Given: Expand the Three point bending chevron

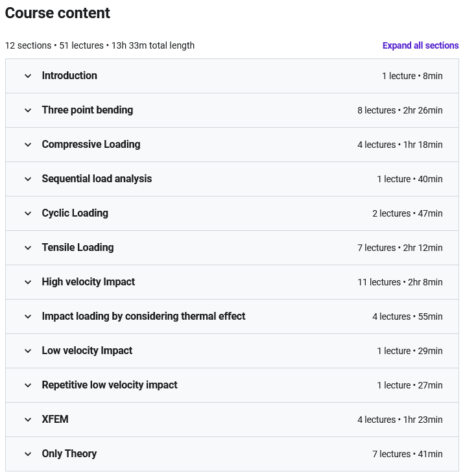Looking at the screenshot, I should point(28,110).
